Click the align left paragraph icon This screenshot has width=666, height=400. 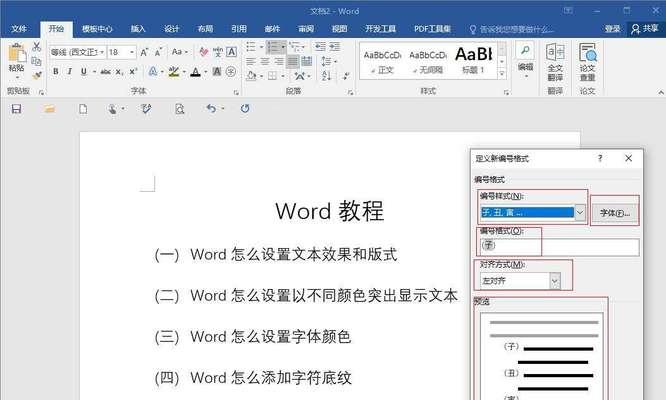coord(251,62)
